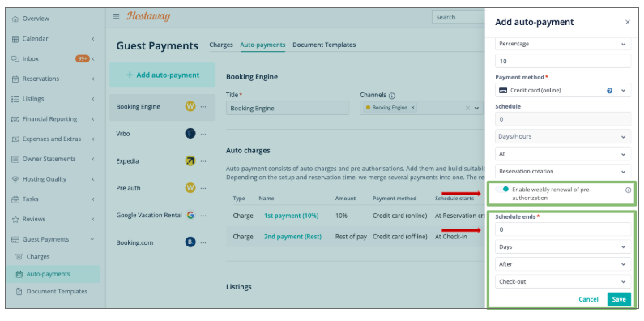Open the Reservation creation dropdown
Screen dimensions: 644x321
pos(563,171)
